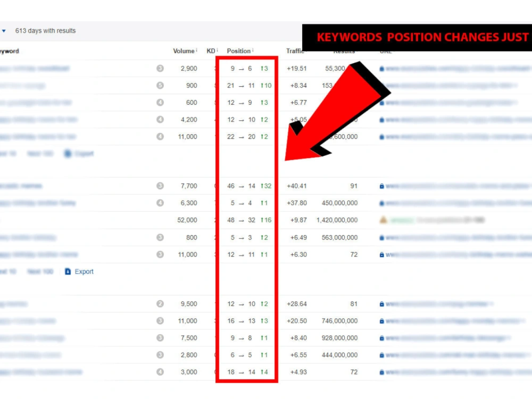
Task: Open SERP features icon in 4,200 volume row
Action: pos(160,119)
